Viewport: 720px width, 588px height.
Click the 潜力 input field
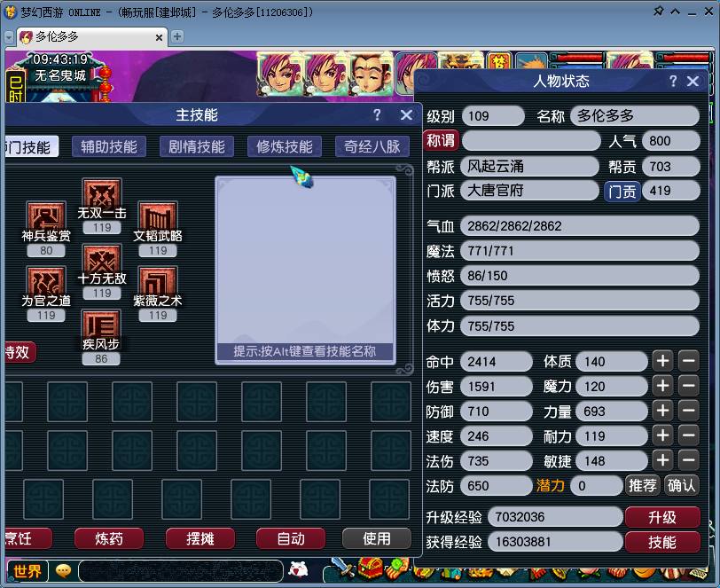click(x=596, y=485)
